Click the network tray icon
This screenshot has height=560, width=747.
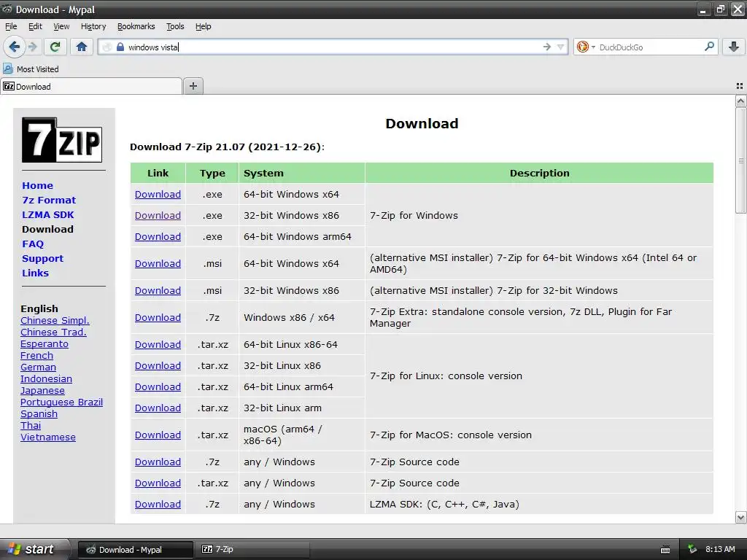(x=692, y=549)
